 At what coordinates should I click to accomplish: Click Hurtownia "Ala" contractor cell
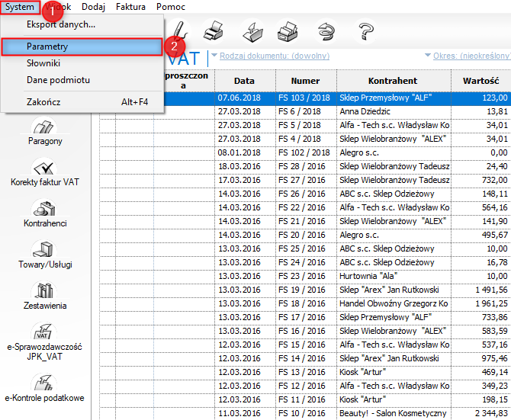coord(394,276)
